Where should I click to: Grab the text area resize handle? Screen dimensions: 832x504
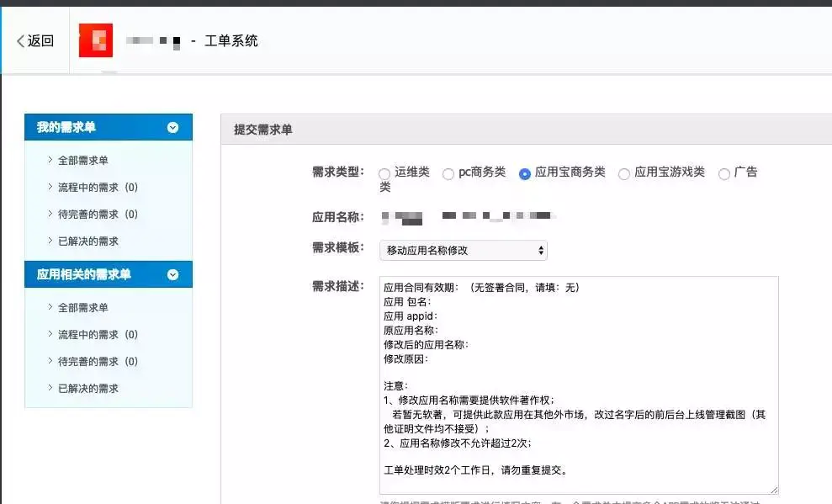(x=773, y=489)
